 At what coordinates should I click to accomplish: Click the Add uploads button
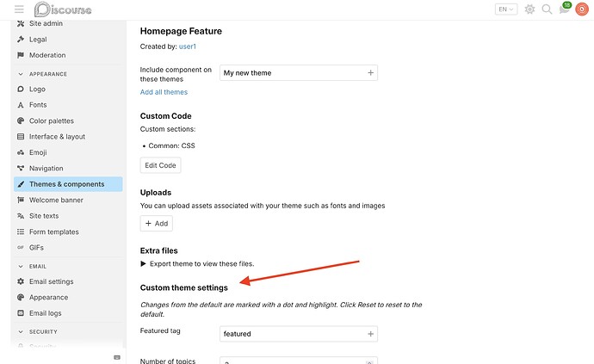pos(157,224)
